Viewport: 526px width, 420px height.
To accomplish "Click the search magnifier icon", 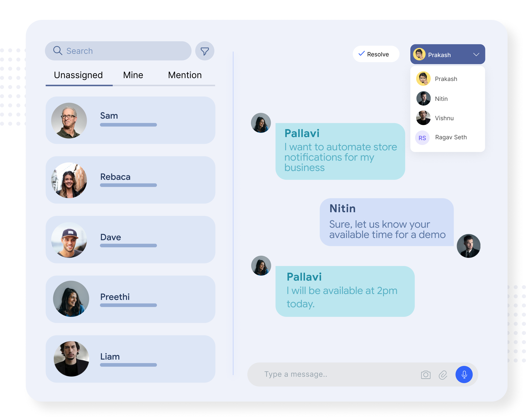I will (58, 50).
